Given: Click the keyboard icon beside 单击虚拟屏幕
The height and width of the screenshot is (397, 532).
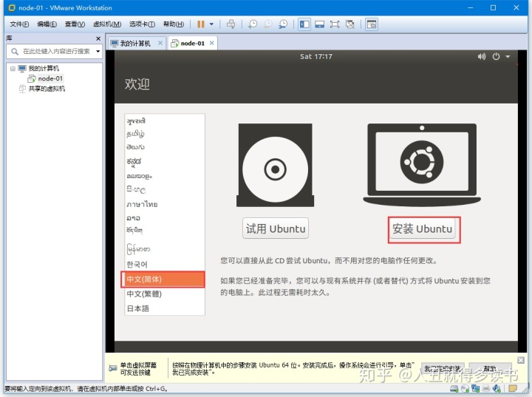Looking at the screenshot, I should (112, 368).
